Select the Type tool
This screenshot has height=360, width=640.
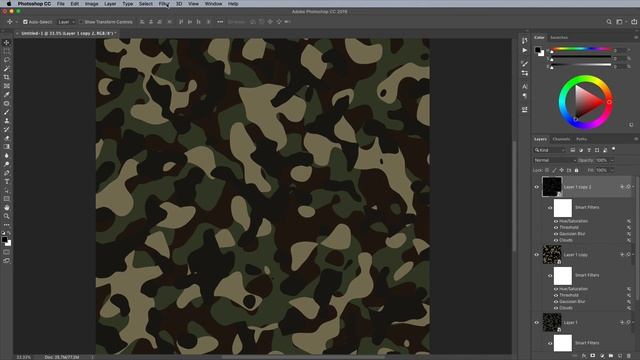click(7, 182)
